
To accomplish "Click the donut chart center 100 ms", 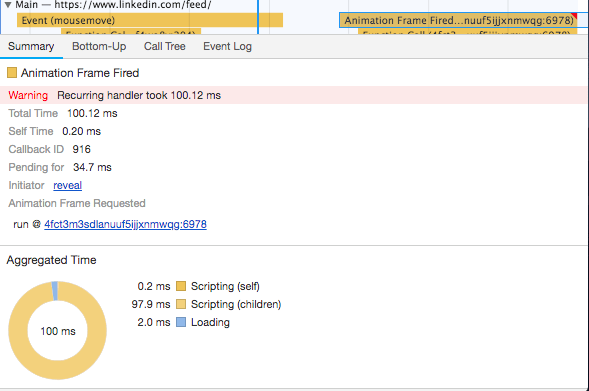I will click(58, 331).
